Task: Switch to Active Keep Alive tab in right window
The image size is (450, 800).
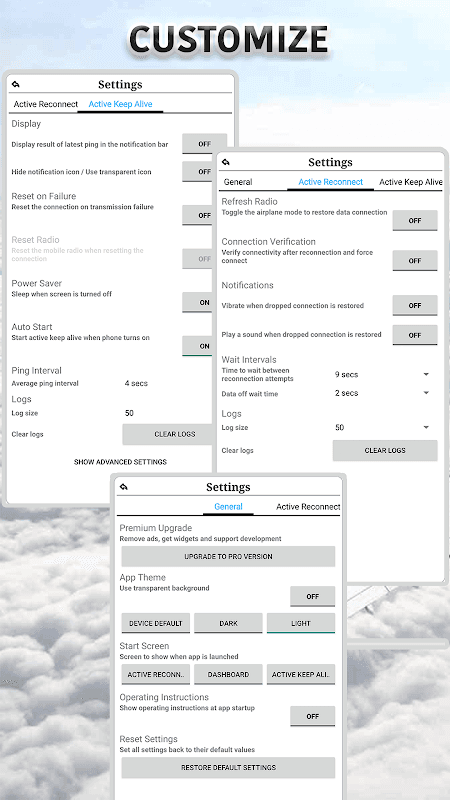Action: coord(410,182)
